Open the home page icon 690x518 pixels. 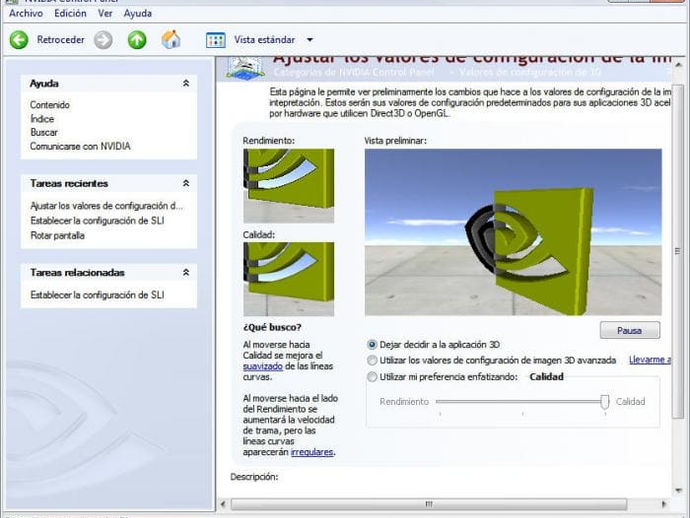pos(171,40)
